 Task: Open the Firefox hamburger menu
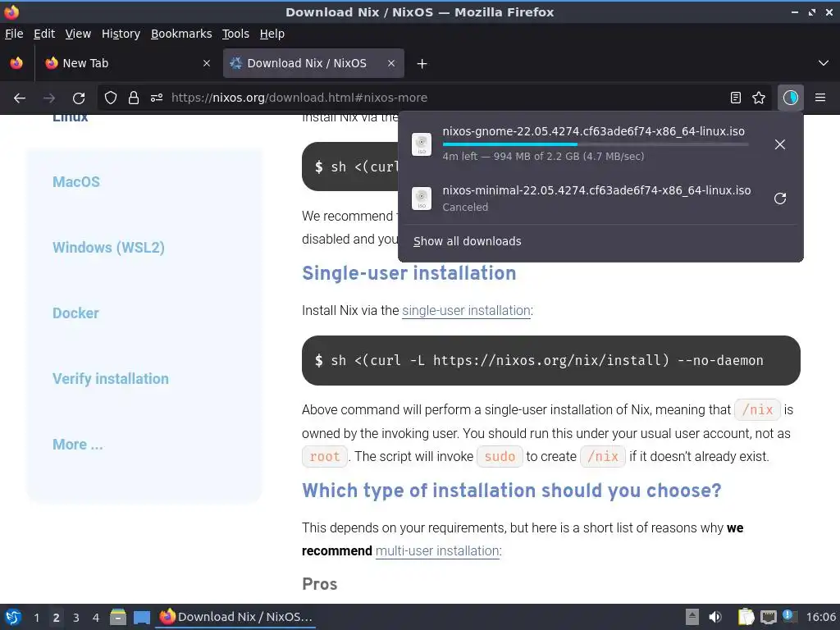pyautogui.click(x=820, y=98)
